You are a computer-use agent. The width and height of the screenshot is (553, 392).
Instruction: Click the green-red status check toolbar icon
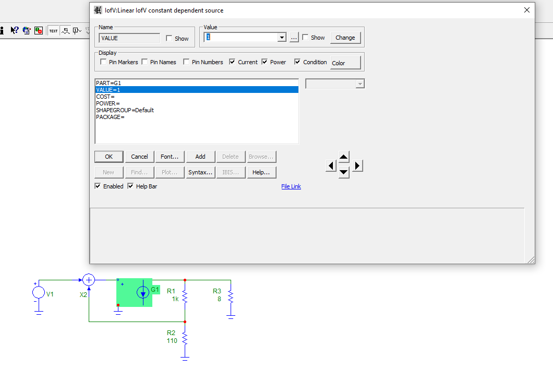[39, 31]
